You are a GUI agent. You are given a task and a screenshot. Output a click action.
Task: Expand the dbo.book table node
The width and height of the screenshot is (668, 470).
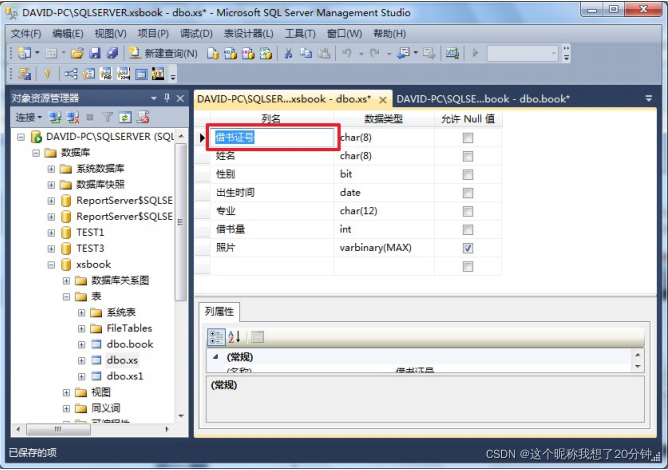[81, 345]
